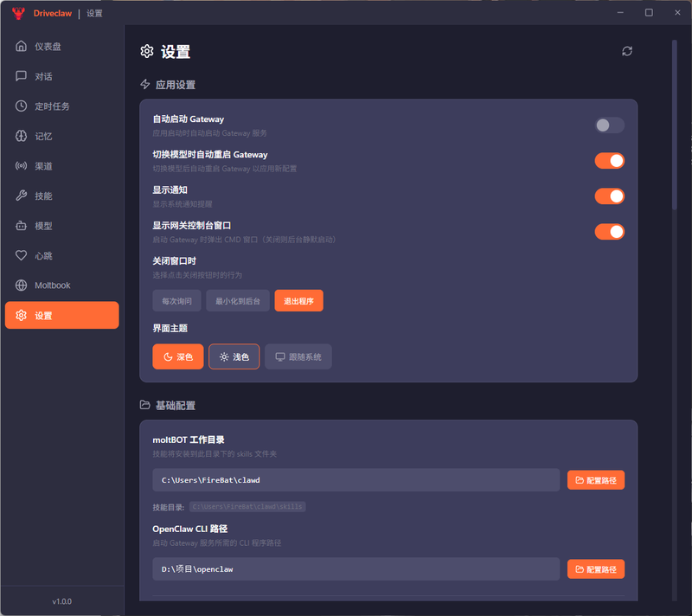692x616 pixels.
Task: Click the 关闭窗口时 label
Action: click(x=175, y=260)
